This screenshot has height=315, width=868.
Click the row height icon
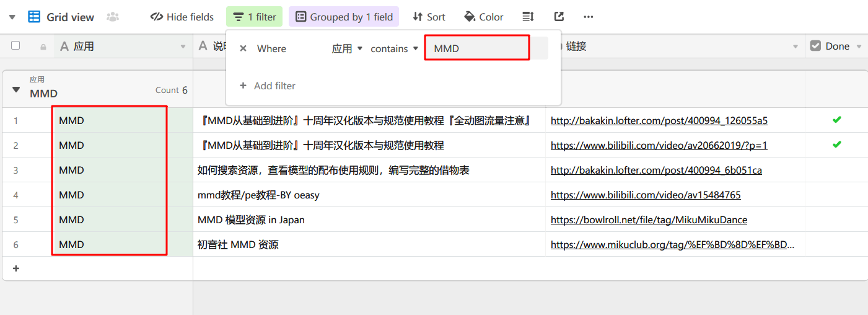tap(528, 17)
